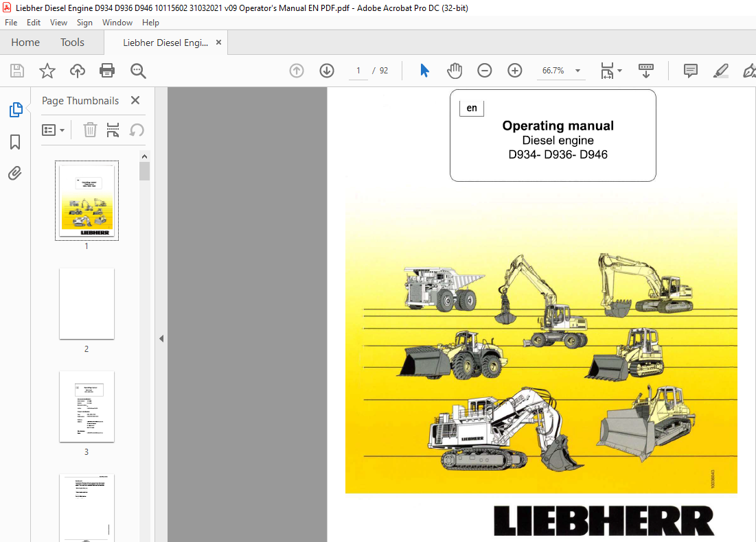Screen dimensions: 756x542
Task: Open the find text magnifier icon
Action: pos(138,71)
